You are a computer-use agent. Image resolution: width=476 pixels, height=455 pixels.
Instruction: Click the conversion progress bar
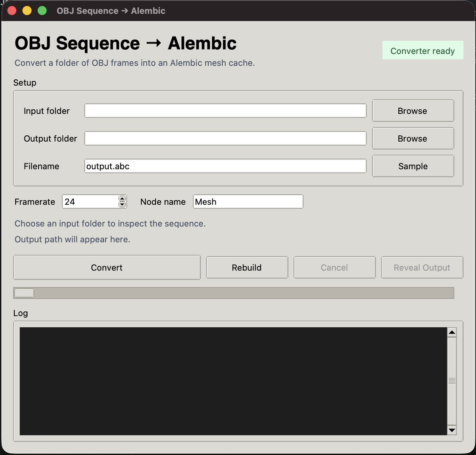[234, 293]
